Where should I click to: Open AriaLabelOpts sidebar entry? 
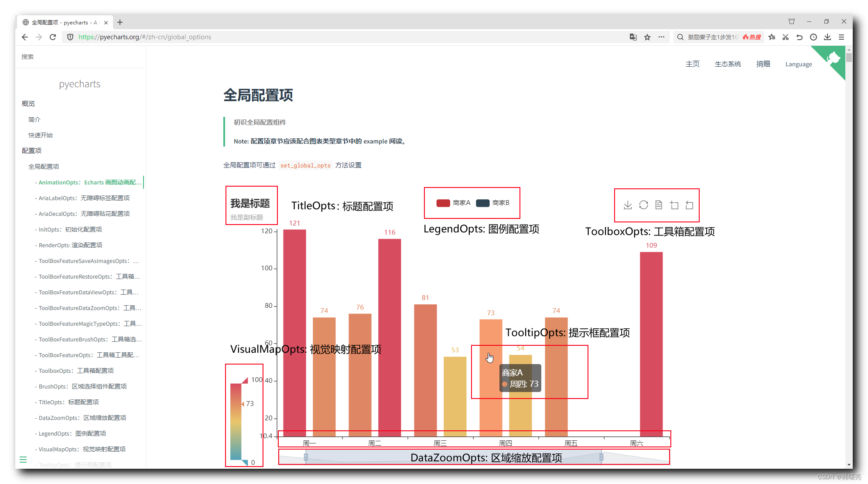click(x=82, y=198)
